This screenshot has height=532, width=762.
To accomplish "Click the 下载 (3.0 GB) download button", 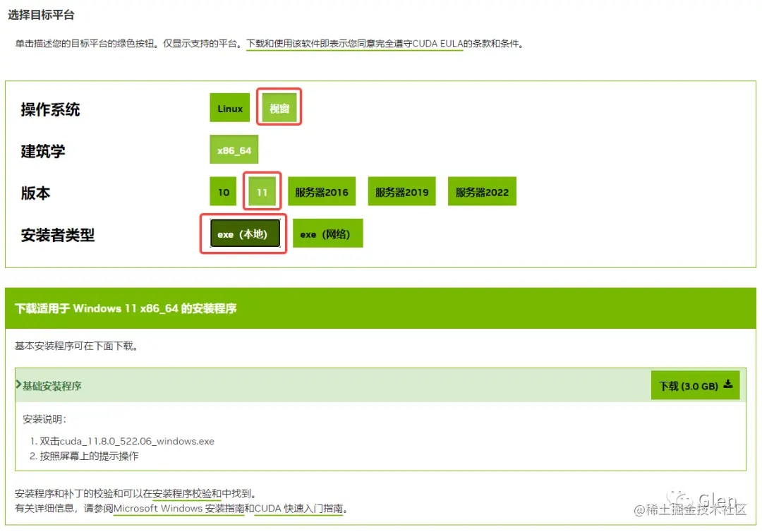I will click(x=695, y=385).
